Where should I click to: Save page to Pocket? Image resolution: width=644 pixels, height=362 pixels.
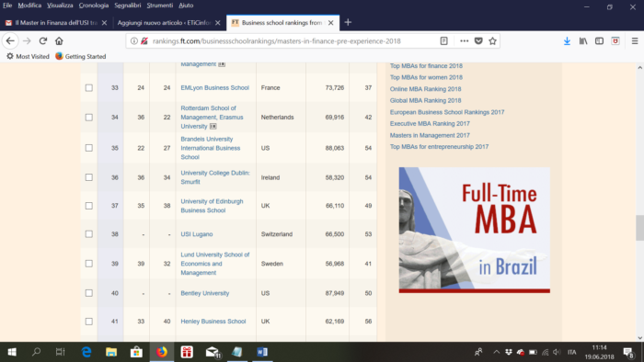[478, 41]
